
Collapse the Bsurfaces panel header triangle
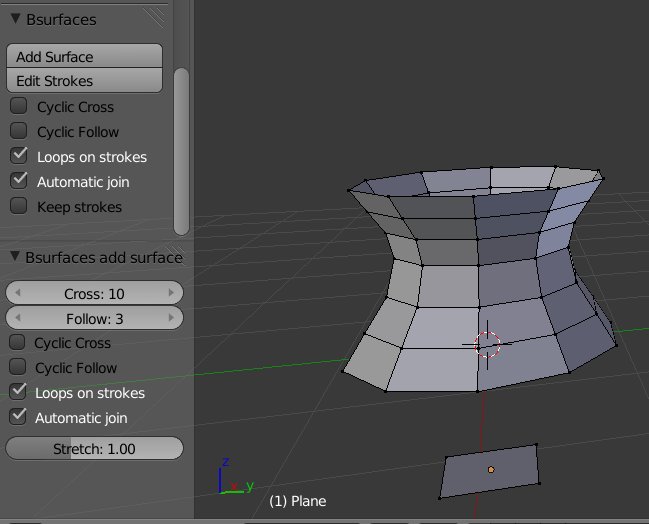click(15, 19)
